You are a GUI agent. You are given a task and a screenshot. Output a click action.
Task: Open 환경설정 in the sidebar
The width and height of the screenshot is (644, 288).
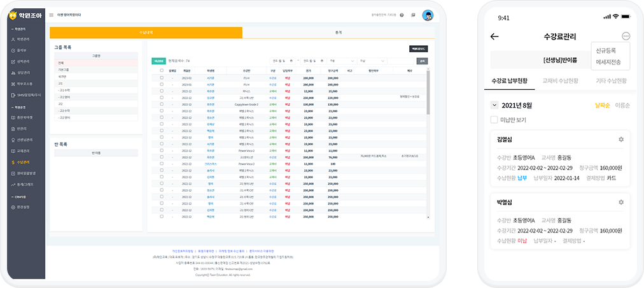[23, 207]
